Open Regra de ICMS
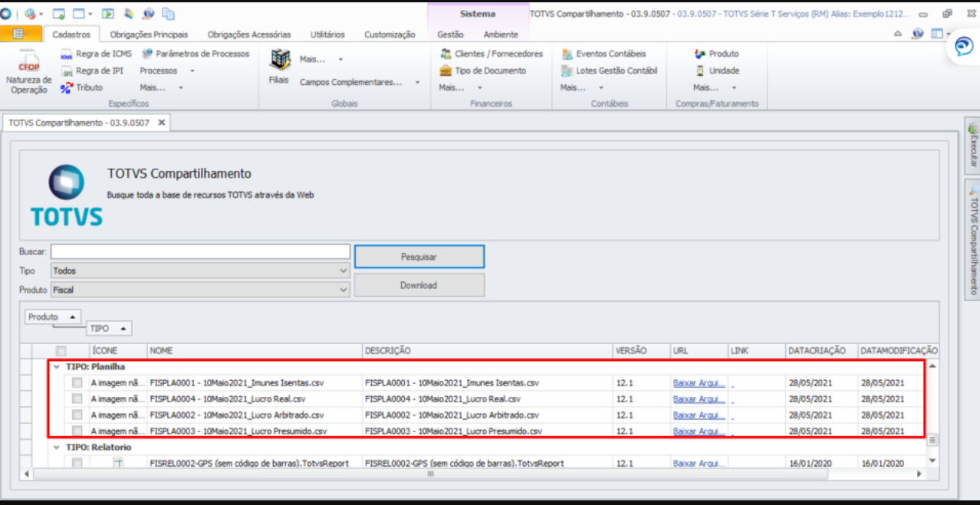Screen dimensions: 980x505 pos(96,54)
